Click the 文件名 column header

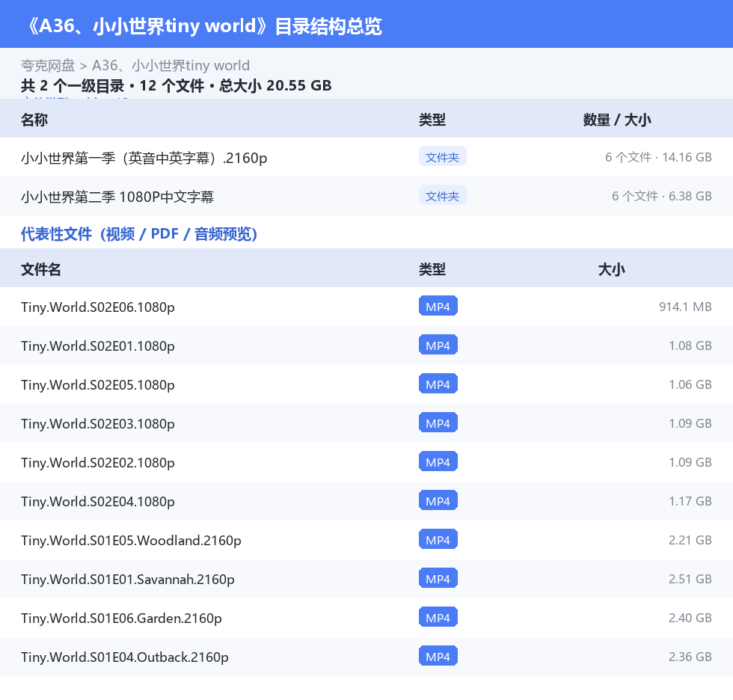(x=40, y=270)
